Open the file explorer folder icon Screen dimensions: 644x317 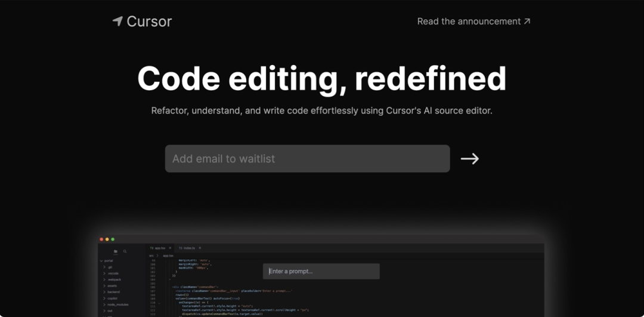(116, 251)
